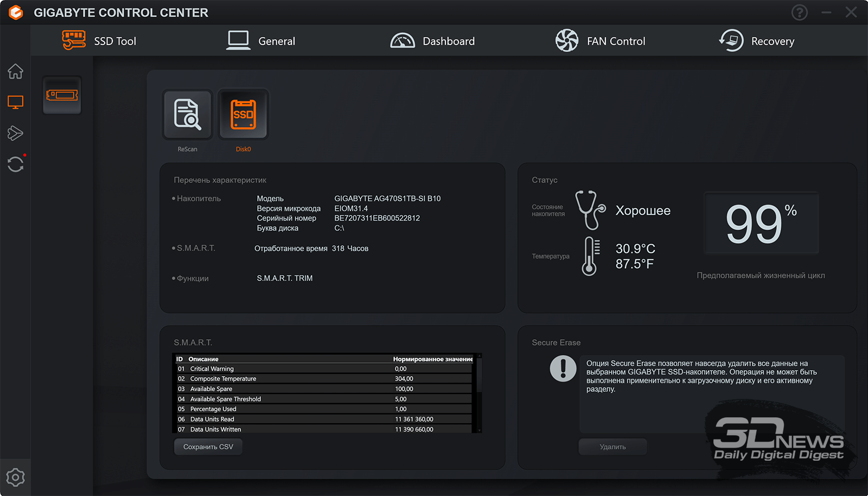Click the General laptop icon
The image size is (868, 496).
pyautogui.click(x=238, y=40)
